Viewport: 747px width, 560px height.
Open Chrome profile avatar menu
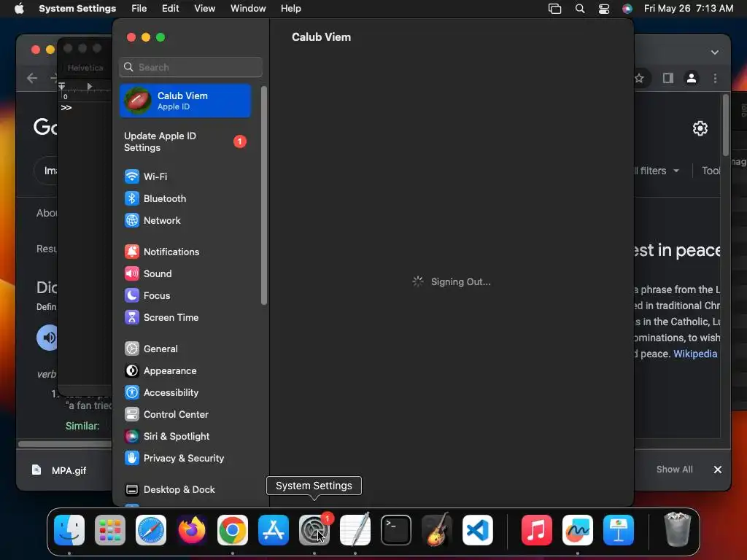tap(692, 78)
